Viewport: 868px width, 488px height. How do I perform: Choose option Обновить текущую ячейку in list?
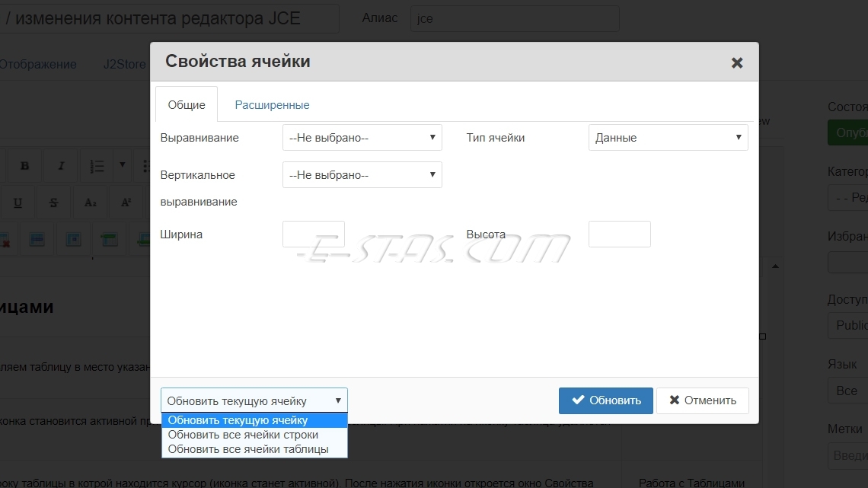[254, 420]
